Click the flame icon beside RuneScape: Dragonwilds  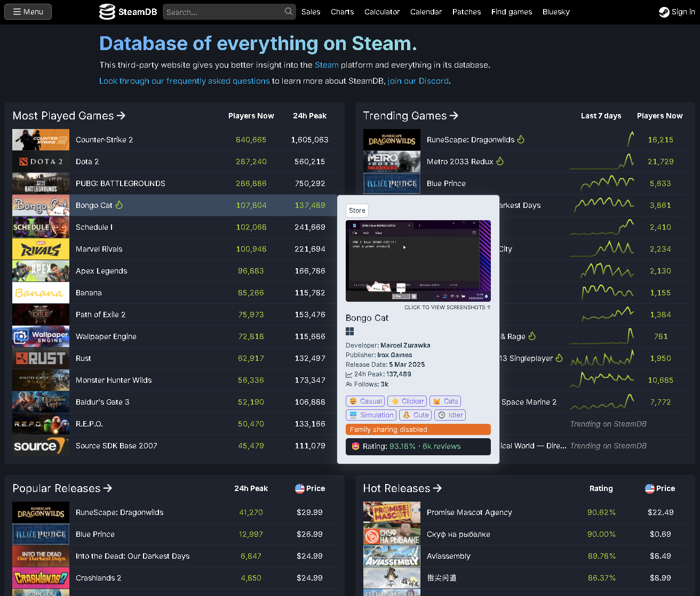[521, 139]
